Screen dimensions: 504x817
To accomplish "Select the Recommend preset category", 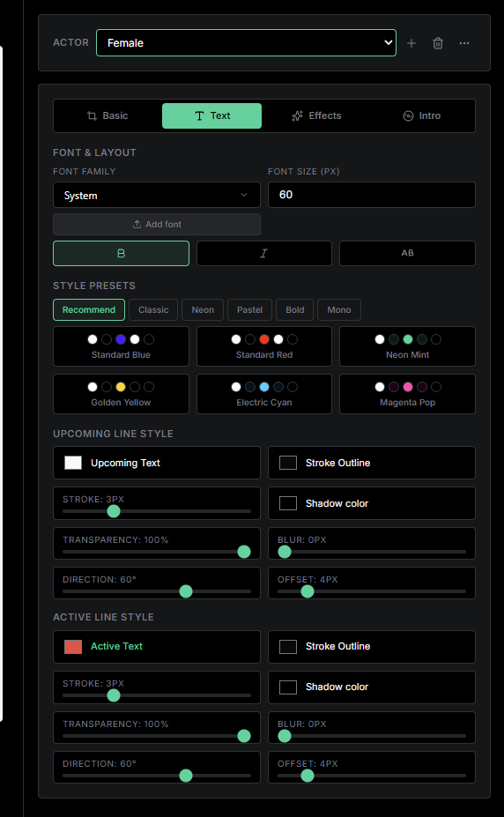I will pyautogui.click(x=89, y=309).
